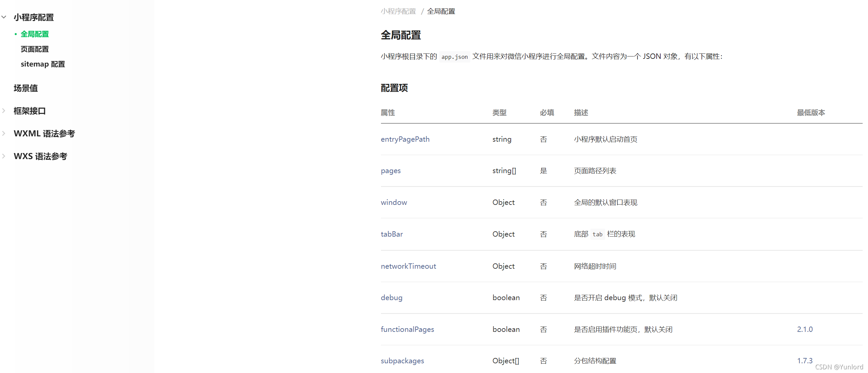Open the subpackages property link
The width and height of the screenshot is (868, 373).
[x=402, y=361]
